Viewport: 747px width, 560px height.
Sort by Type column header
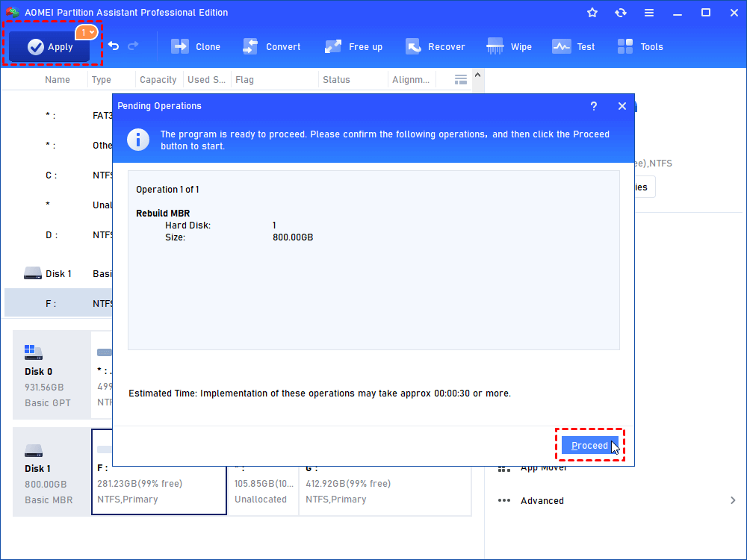click(x=101, y=80)
